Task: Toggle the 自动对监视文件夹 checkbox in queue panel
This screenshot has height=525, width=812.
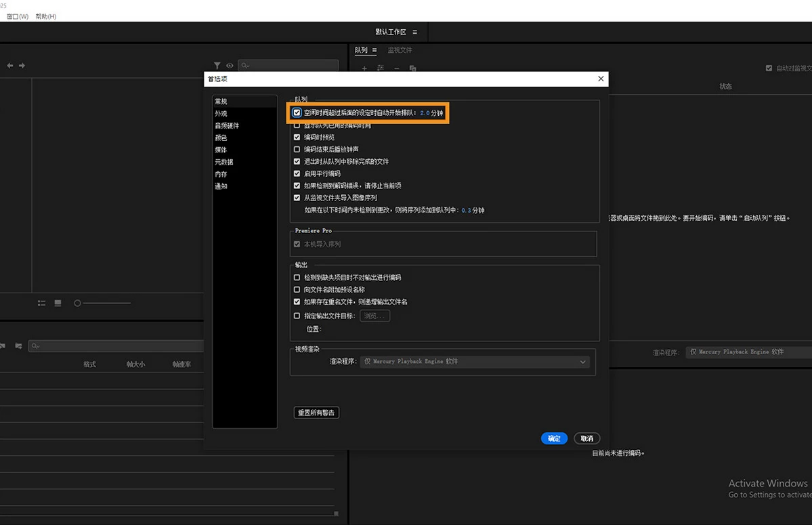Action: pyautogui.click(x=769, y=68)
